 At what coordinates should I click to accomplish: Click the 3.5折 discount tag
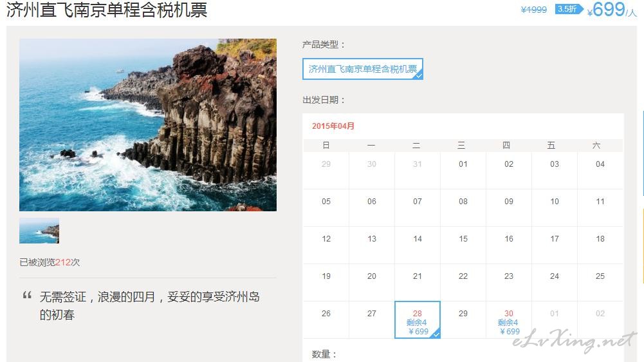point(569,9)
